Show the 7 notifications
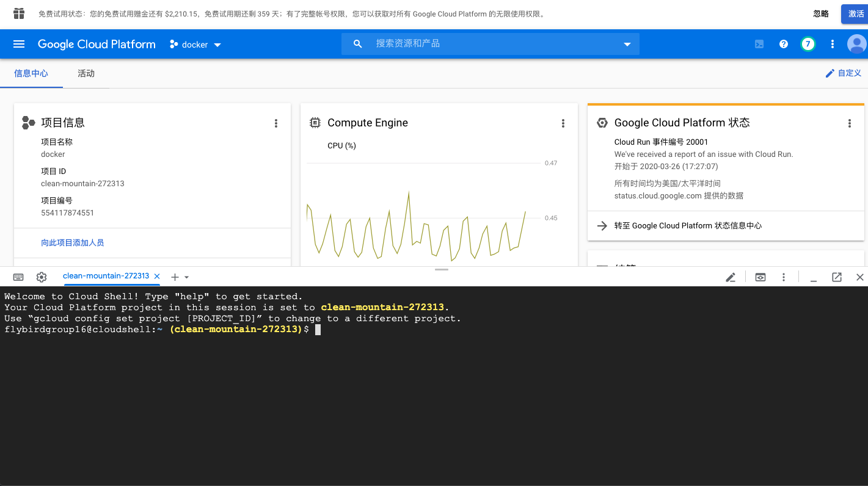Screen dimensions: 868x486 coord(808,44)
